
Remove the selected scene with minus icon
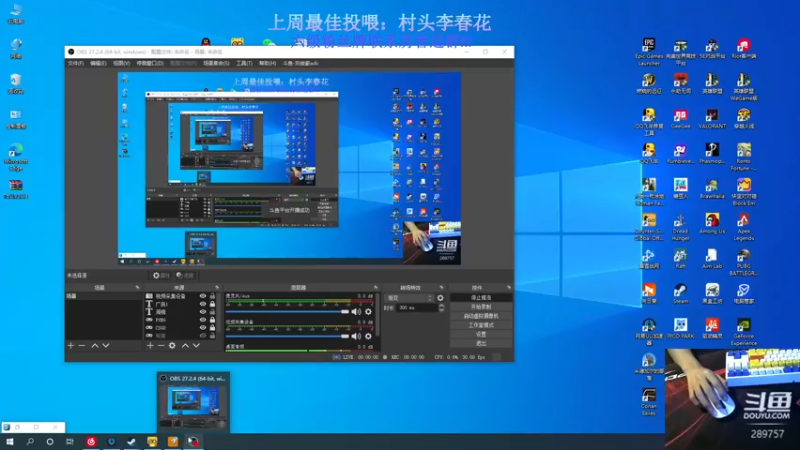point(82,345)
